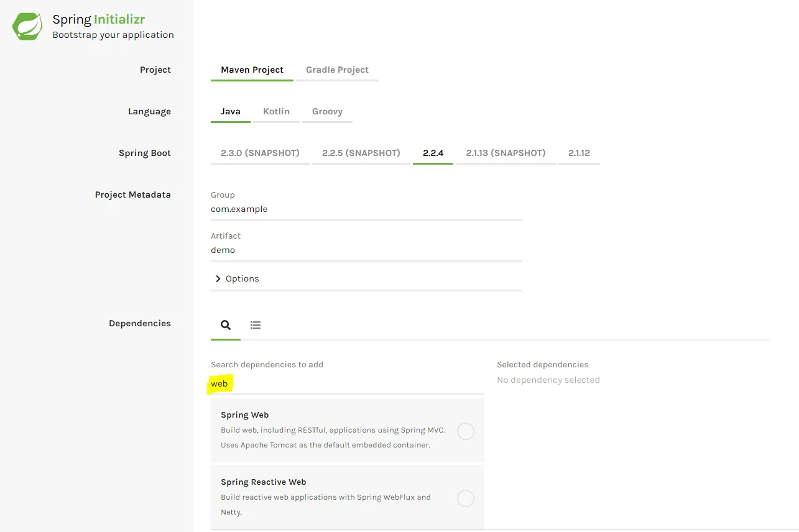
Task: Click the Selected dependencies heading
Action: pyautogui.click(x=543, y=365)
